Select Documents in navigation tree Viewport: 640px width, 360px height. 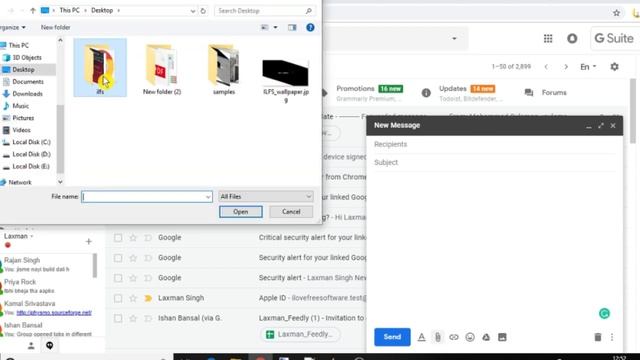28,82
